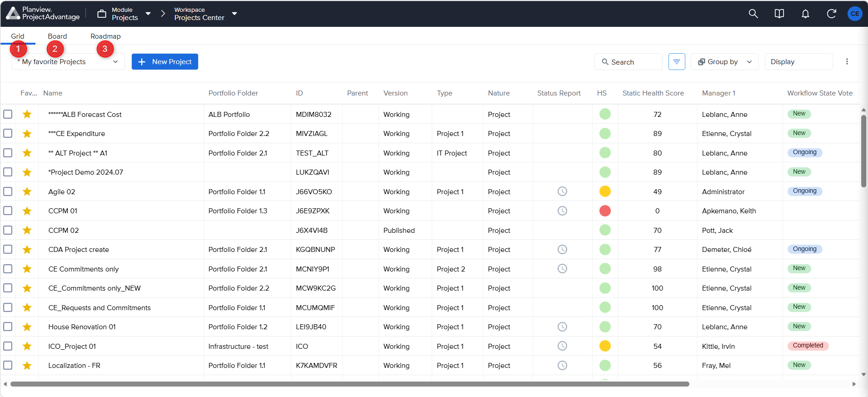Screen dimensions: 868x397
Task: Open the search magnifier in top bar
Action: 753,14
